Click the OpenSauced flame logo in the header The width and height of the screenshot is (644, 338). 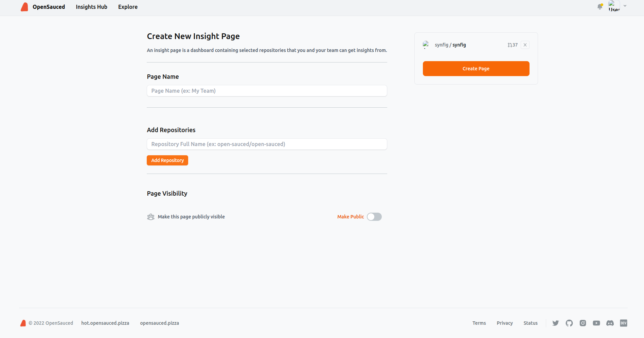pos(24,7)
